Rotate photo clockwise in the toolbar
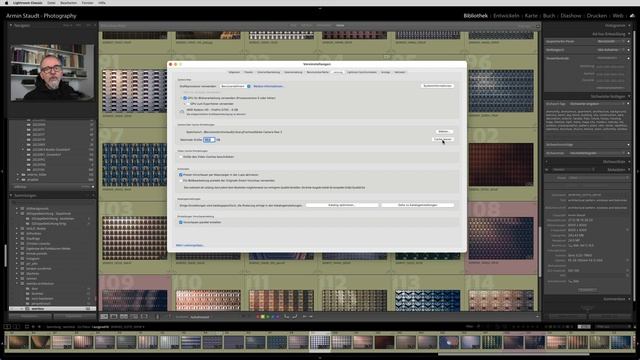This screenshot has height=360, width=640. coord(294,316)
